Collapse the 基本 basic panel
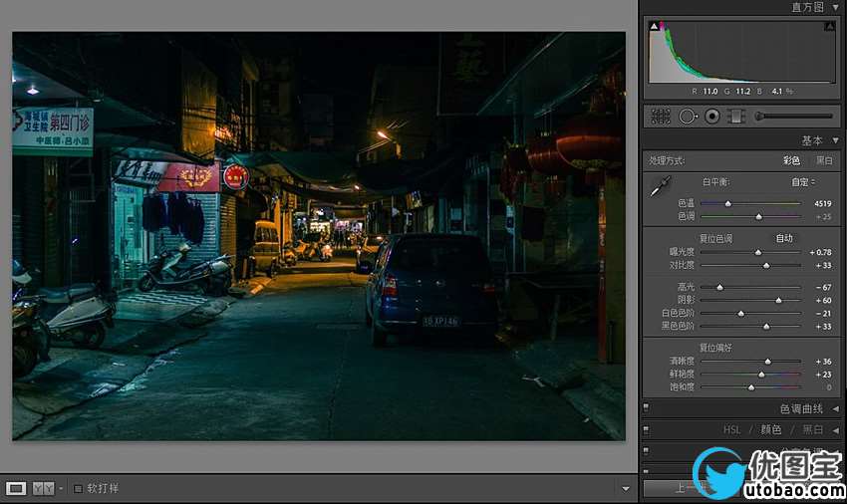847x504 pixels. click(x=835, y=141)
